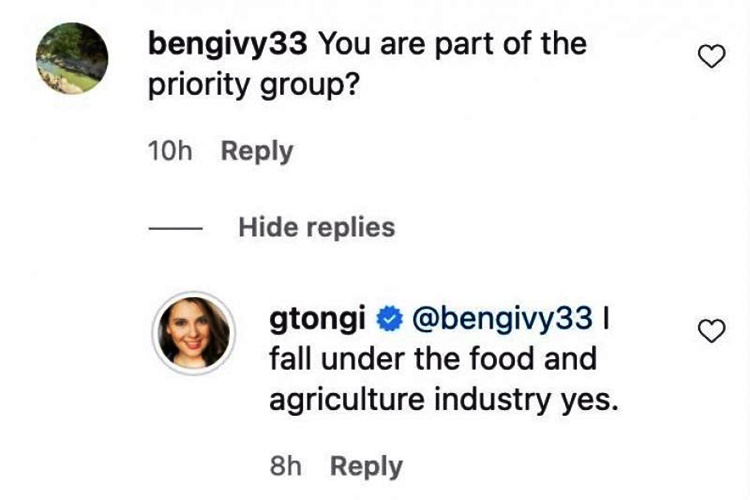Collapse the thread with Hide replies
This screenshot has height=500, width=750.
(x=316, y=228)
